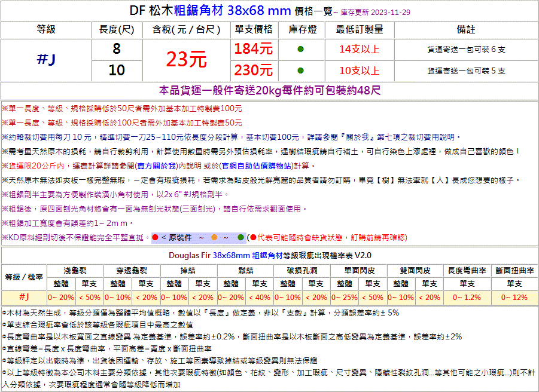Click the 庫存更新 2023-11-29 date text
The width and height of the screenshot is (539, 392).
pos(375,13)
